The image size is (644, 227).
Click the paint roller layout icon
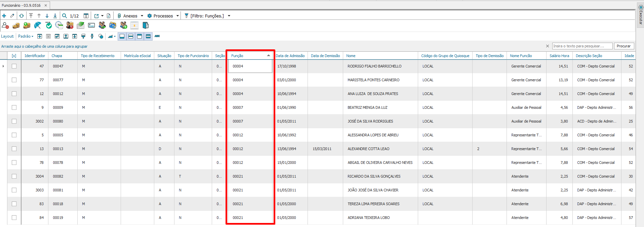pyautogui.click(x=83, y=36)
